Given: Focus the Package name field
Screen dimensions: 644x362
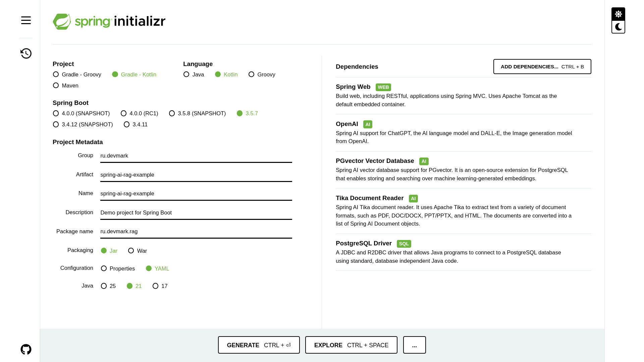Looking at the screenshot, I should 196,232.
